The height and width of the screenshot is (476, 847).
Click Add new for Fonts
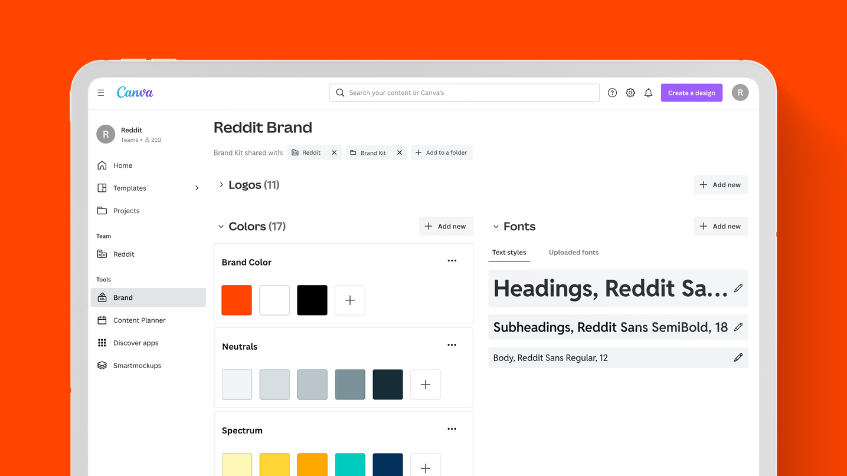721,226
